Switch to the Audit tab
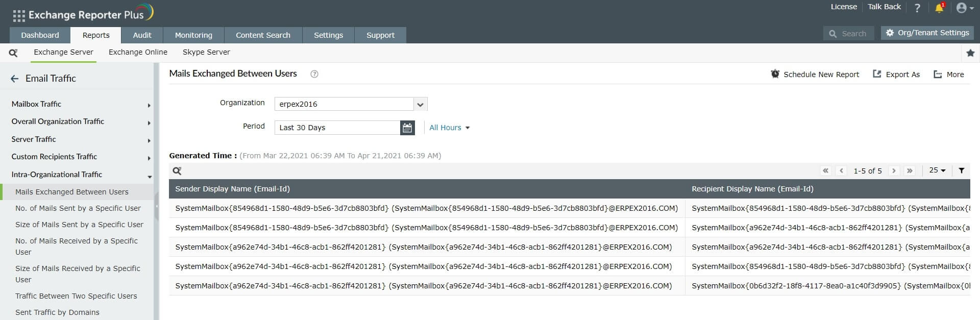980x320 pixels. (142, 35)
